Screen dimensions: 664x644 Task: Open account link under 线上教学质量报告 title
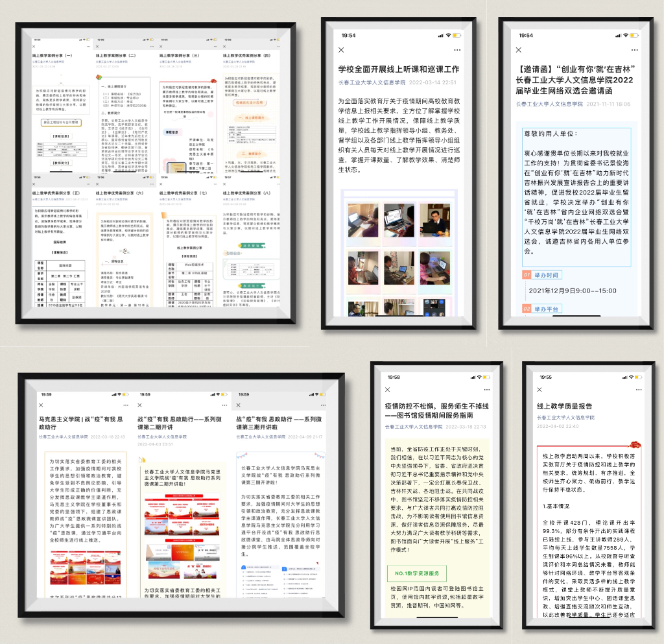pos(565,418)
